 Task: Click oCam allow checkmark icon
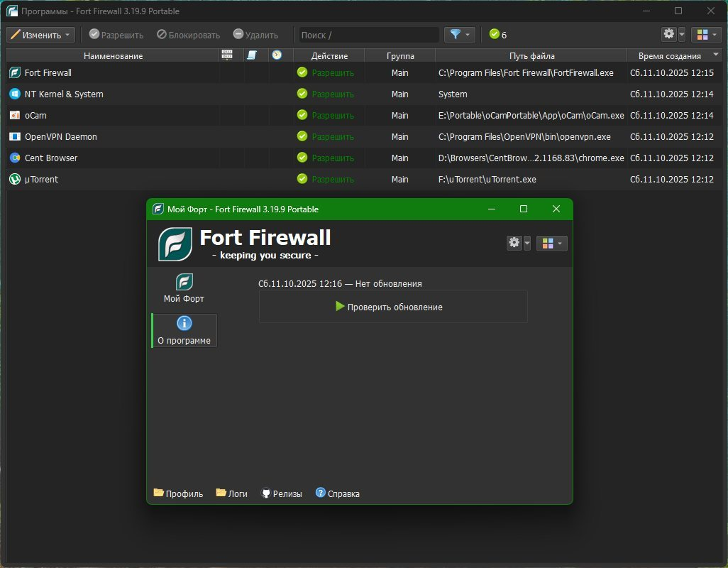coord(302,115)
